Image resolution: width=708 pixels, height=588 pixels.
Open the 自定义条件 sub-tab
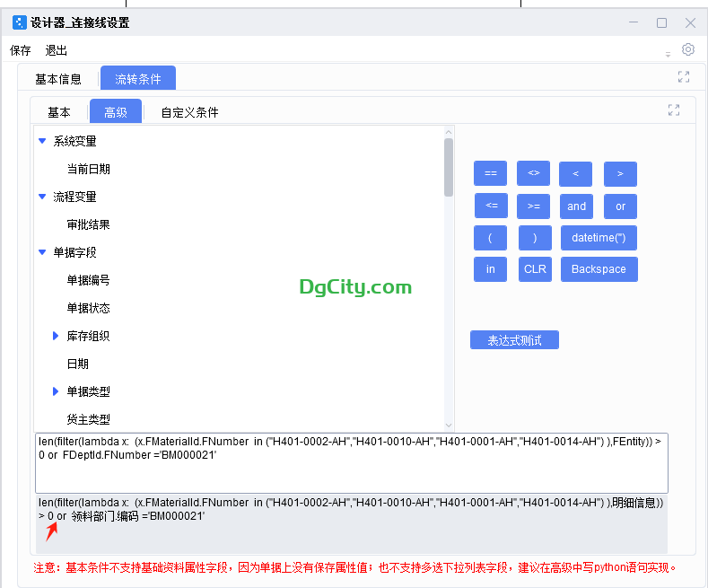[x=189, y=112]
